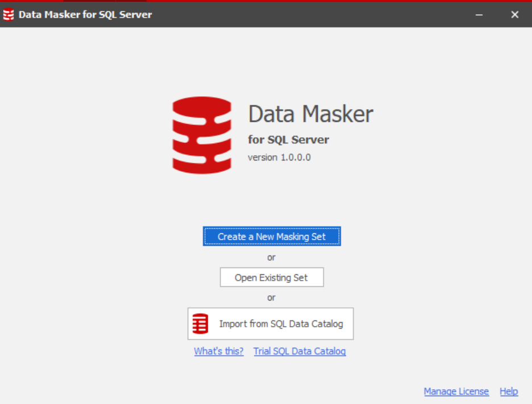The image size is (532, 404).
Task: Click empty title bar area beside the window title
Action: tap(313, 15)
